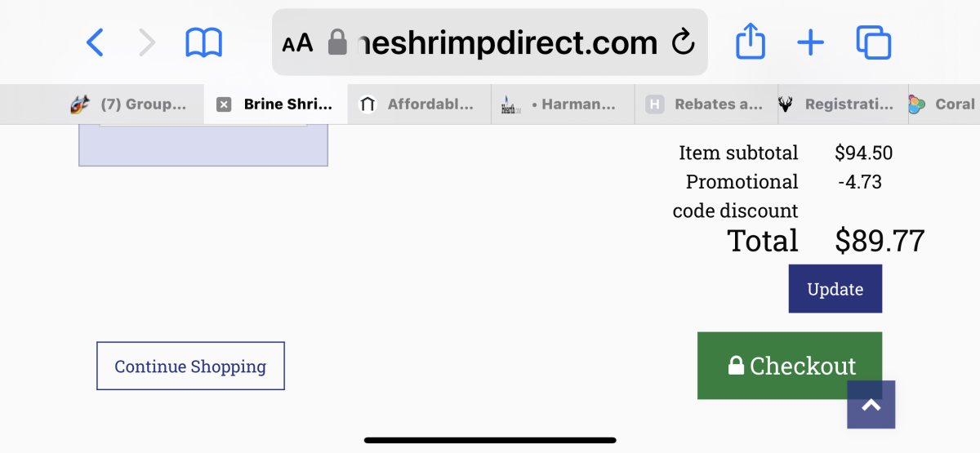Close the Brine Shrimp tab
Image resolution: width=980 pixels, height=453 pixels.
[x=224, y=104]
